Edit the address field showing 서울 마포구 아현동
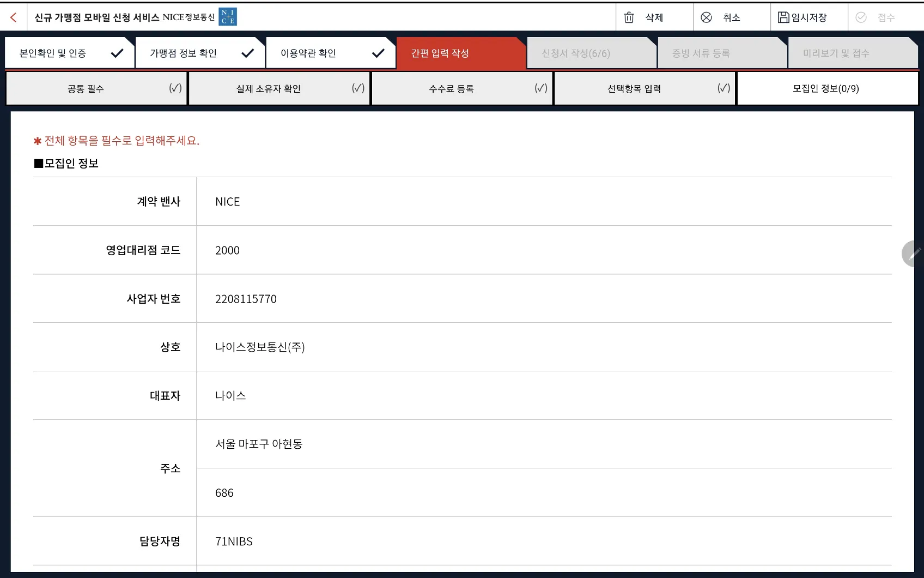The width and height of the screenshot is (924, 578). point(544,444)
